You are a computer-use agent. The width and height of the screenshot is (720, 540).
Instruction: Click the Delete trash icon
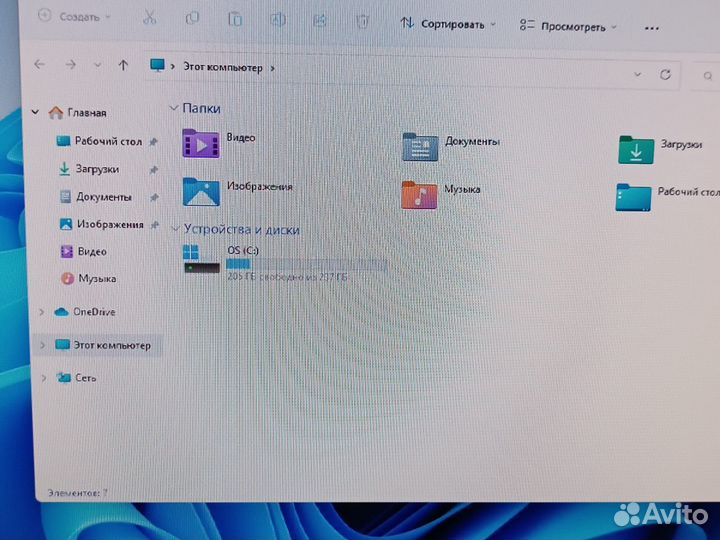tap(362, 22)
